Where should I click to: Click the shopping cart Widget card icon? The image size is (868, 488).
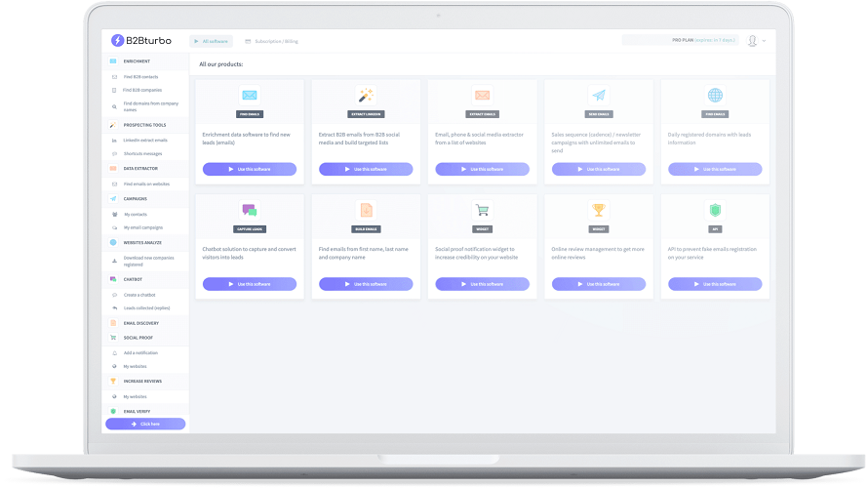coord(482,211)
